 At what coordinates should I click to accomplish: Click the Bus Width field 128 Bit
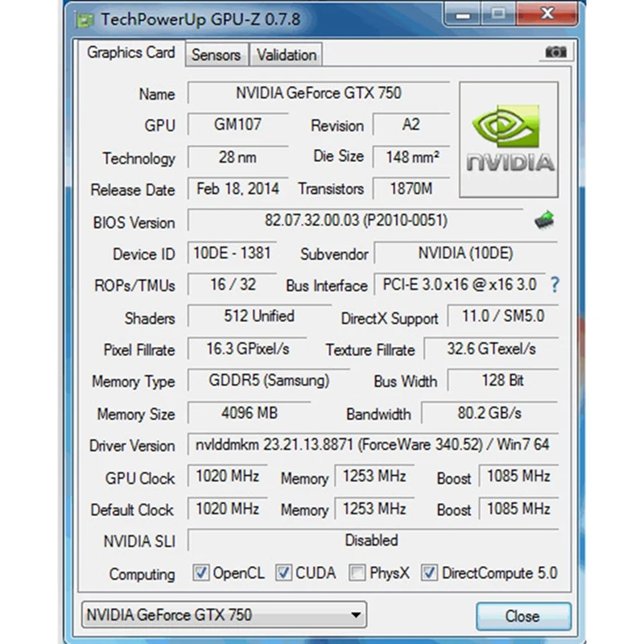click(503, 380)
